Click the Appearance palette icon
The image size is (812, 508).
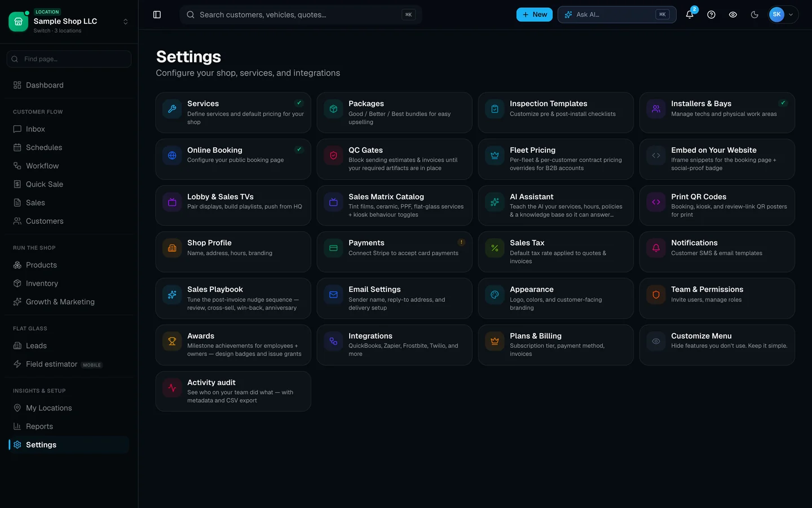click(495, 295)
